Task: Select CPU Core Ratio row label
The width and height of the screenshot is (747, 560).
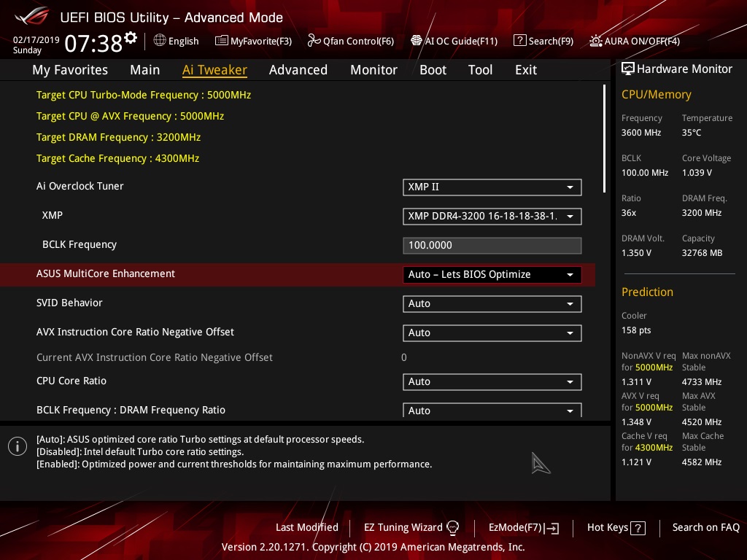Action: (71, 381)
